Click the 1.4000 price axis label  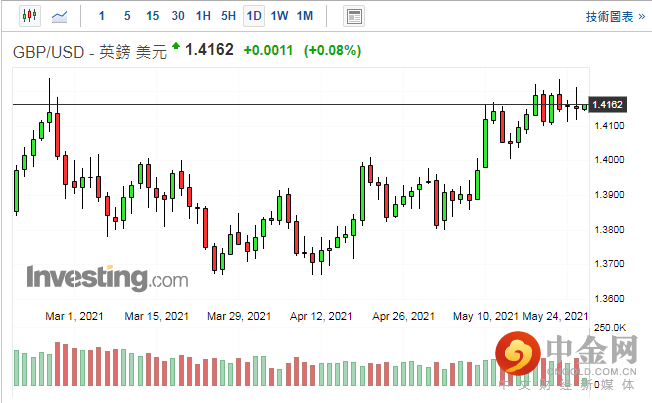click(x=610, y=160)
